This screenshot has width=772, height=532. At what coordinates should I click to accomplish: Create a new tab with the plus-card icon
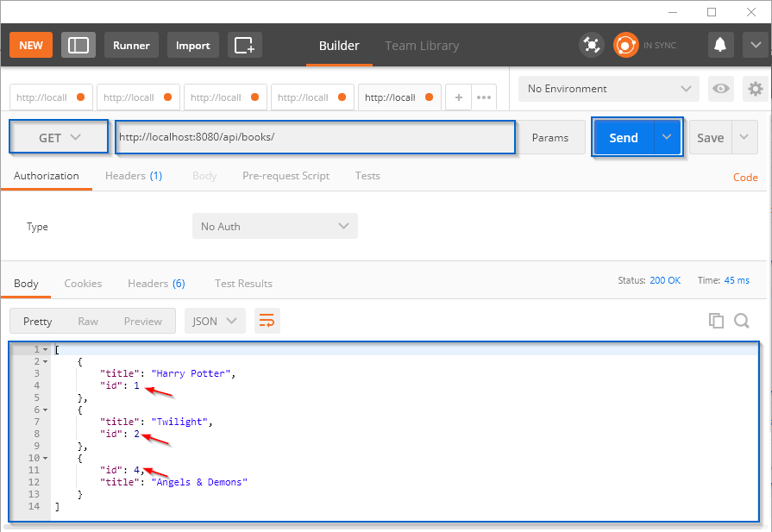pyautogui.click(x=245, y=44)
